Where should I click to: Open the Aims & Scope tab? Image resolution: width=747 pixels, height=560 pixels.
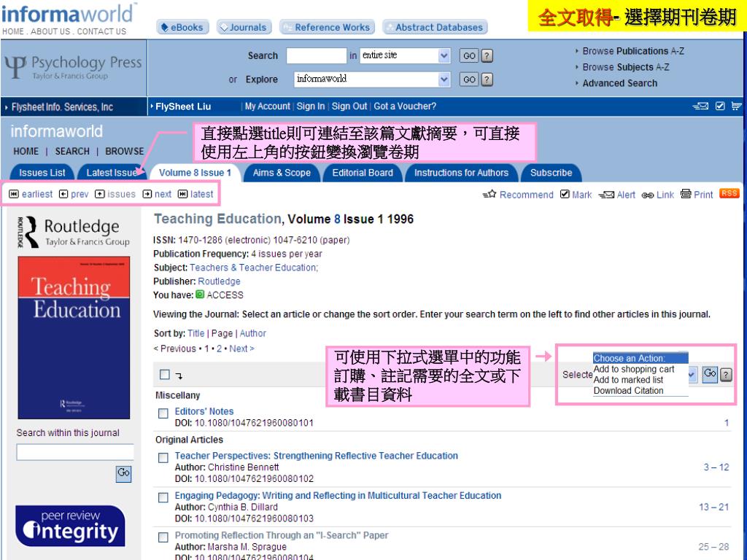pos(282,173)
